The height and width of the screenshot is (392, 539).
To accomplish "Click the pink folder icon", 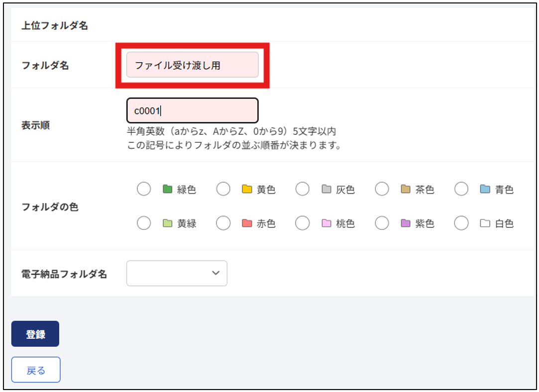I will [x=326, y=223].
